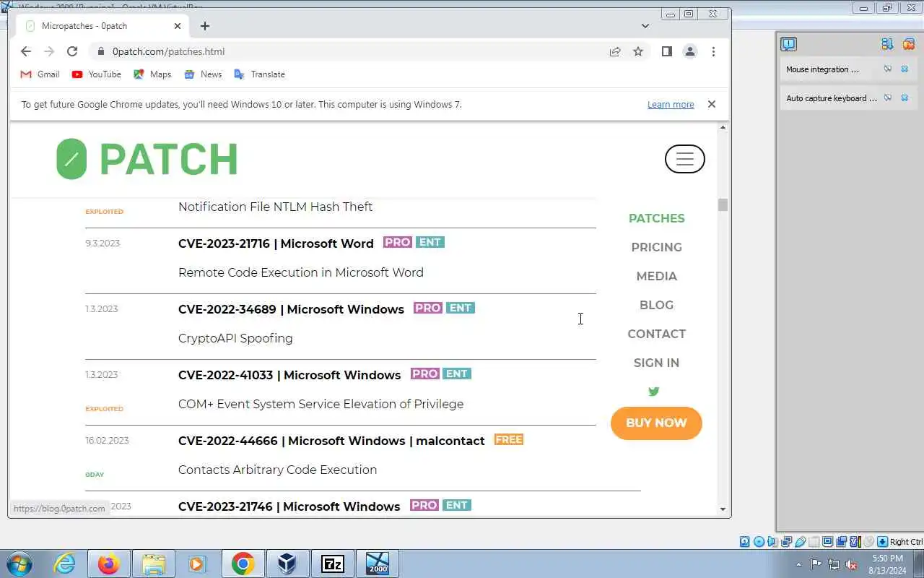Viewport: 924px width, 578px height.
Task: Dismiss the Chrome update notice bar
Action: [x=712, y=104]
